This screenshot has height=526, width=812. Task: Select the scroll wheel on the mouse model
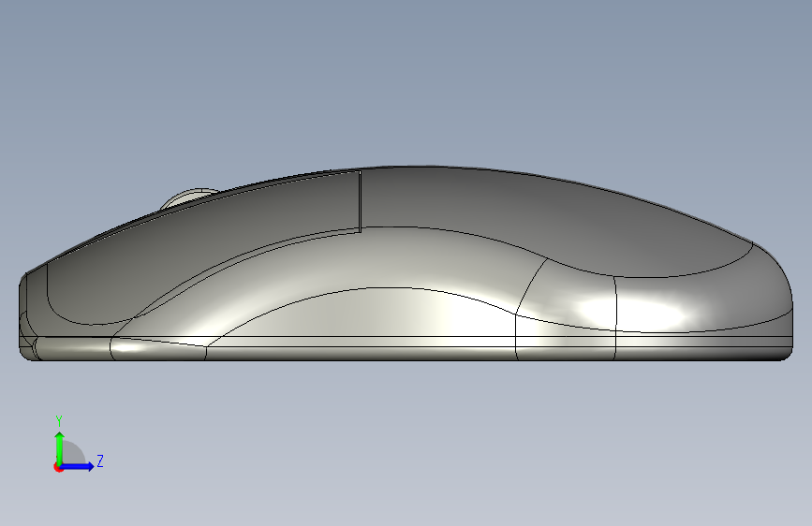(x=188, y=198)
